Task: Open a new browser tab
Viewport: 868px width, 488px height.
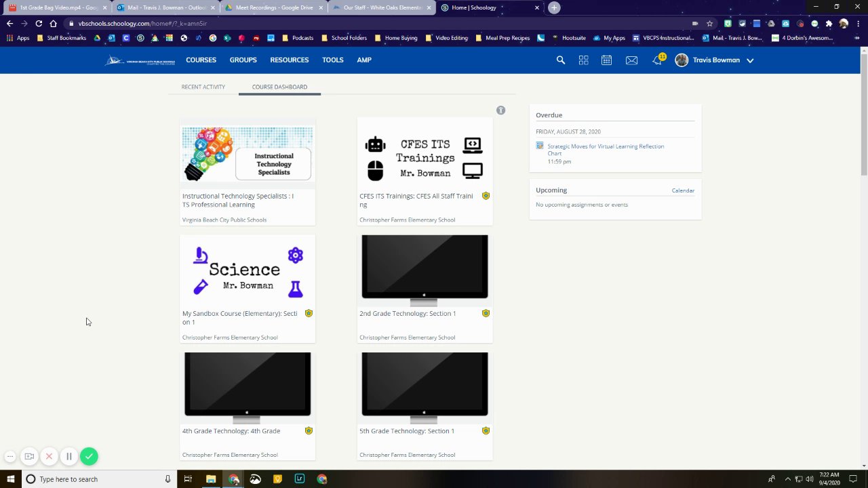Action: tap(554, 7)
